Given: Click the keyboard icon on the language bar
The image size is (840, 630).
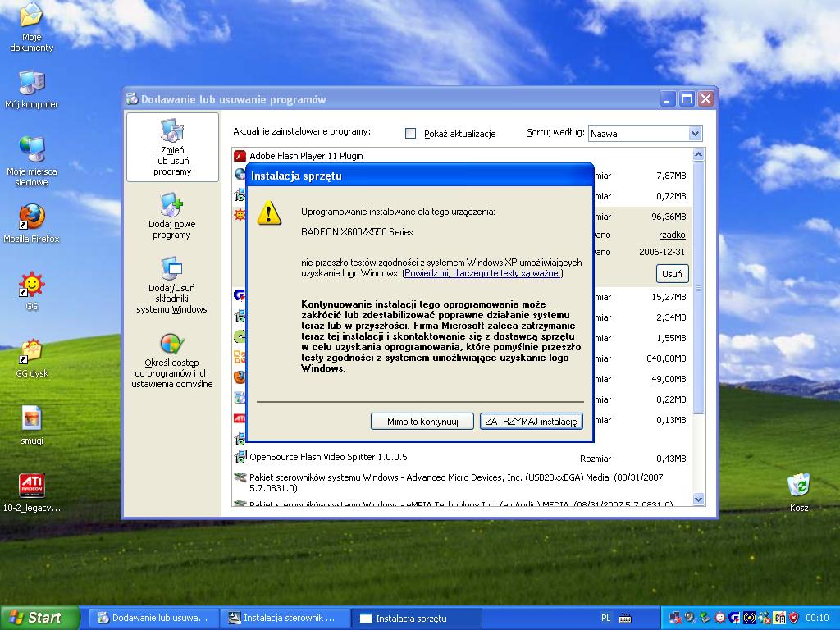Looking at the screenshot, I should click(625, 619).
